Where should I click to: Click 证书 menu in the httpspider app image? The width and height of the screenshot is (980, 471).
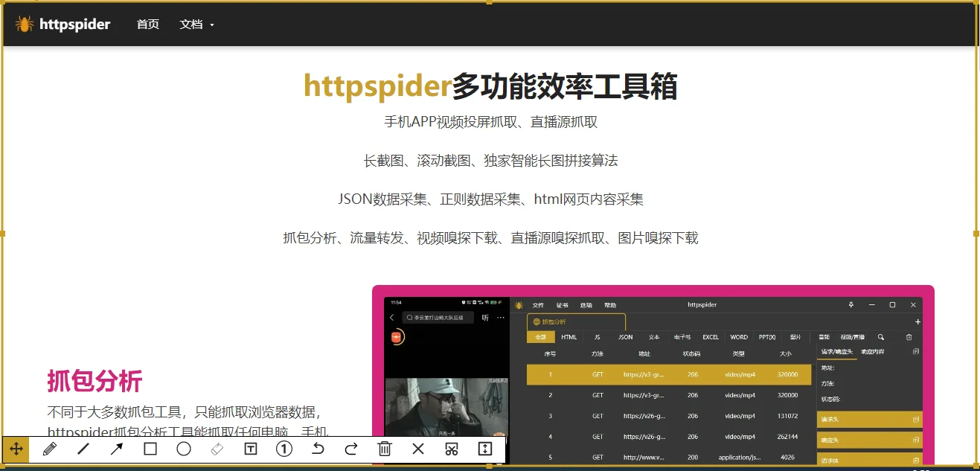tap(562, 305)
